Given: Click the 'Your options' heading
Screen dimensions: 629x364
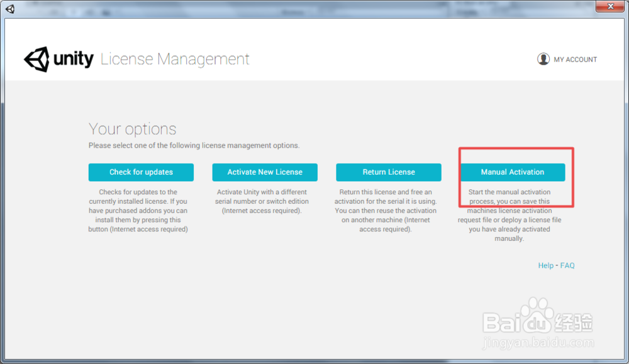Looking at the screenshot, I should 132,129.
